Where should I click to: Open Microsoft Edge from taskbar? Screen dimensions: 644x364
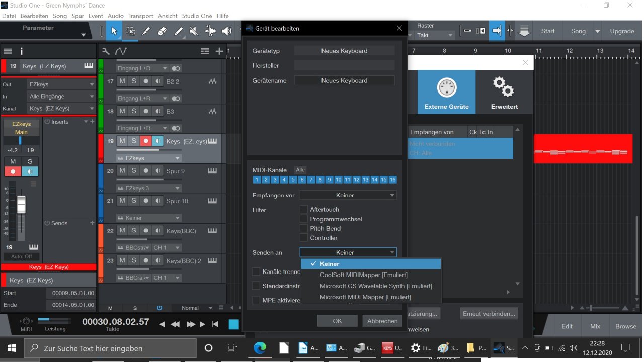(x=260, y=348)
